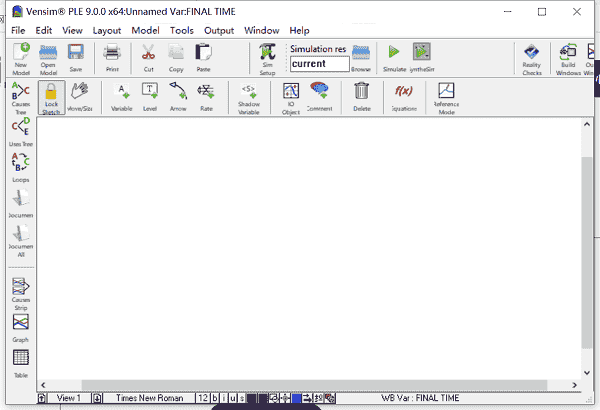The image size is (600, 410).
Task: Select the IO Object tool
Action: [291, 99]
